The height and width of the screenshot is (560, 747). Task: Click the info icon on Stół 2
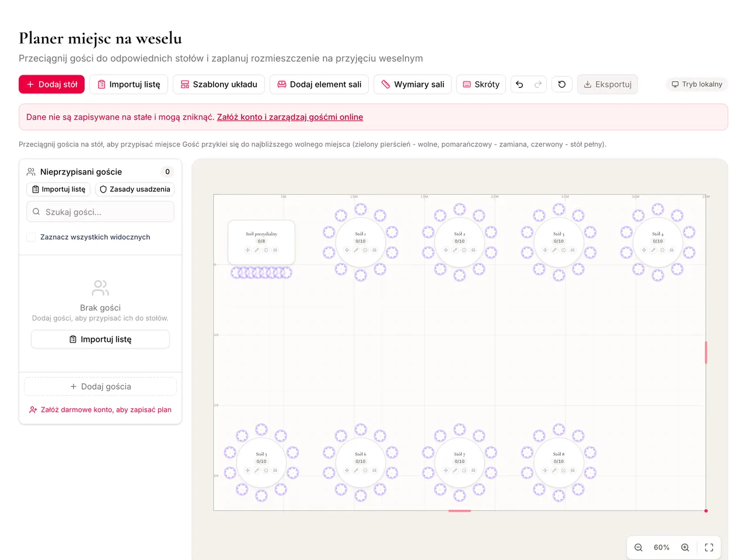click(464, 250)
